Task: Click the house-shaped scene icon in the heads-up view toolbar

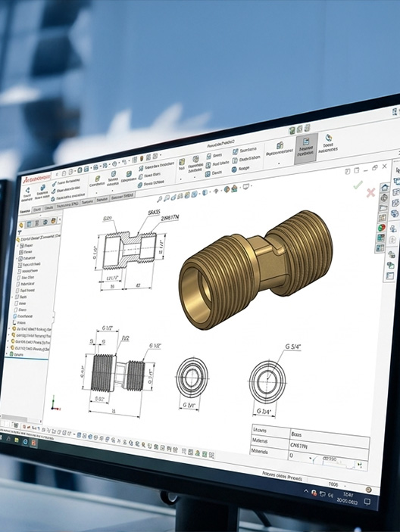Action: tap(234, 188)
